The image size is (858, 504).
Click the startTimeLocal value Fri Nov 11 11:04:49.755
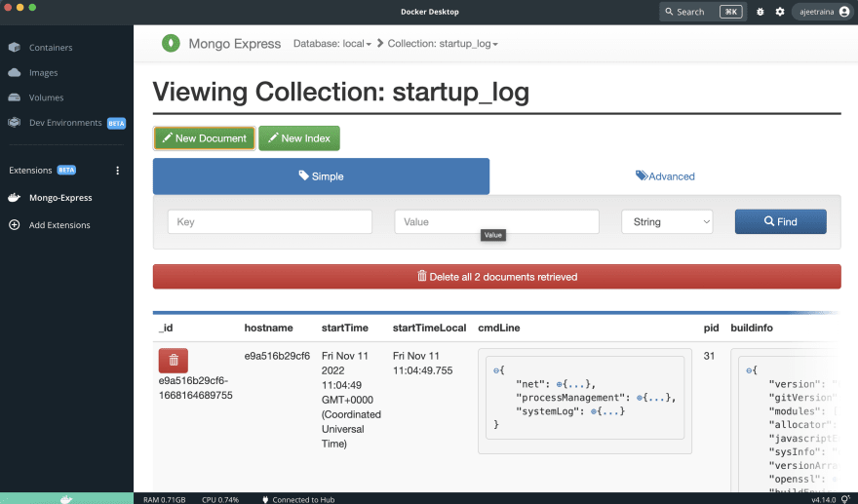[x=422, y=363]
